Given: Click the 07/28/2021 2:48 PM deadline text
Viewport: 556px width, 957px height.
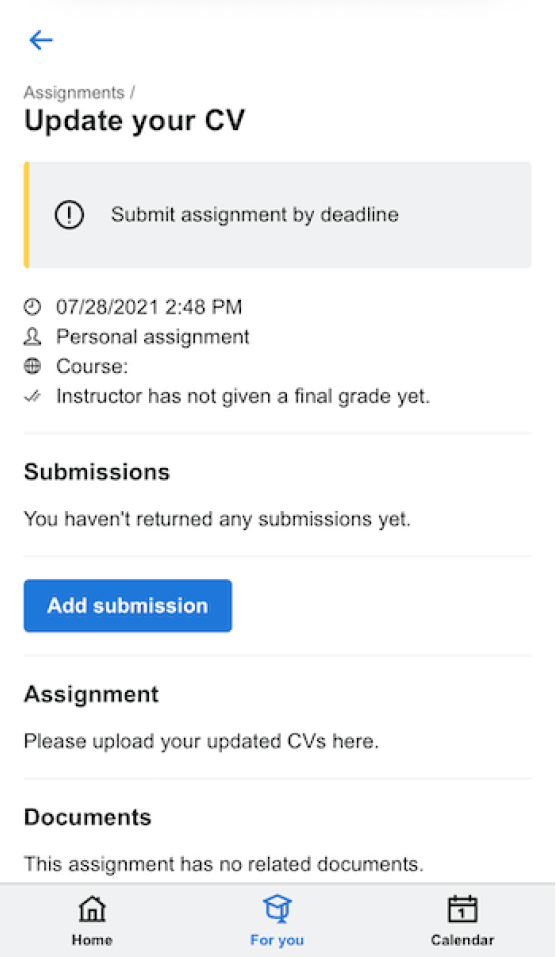Looking at the screenshot, I should pyautogui.click(x=149, y=306).
